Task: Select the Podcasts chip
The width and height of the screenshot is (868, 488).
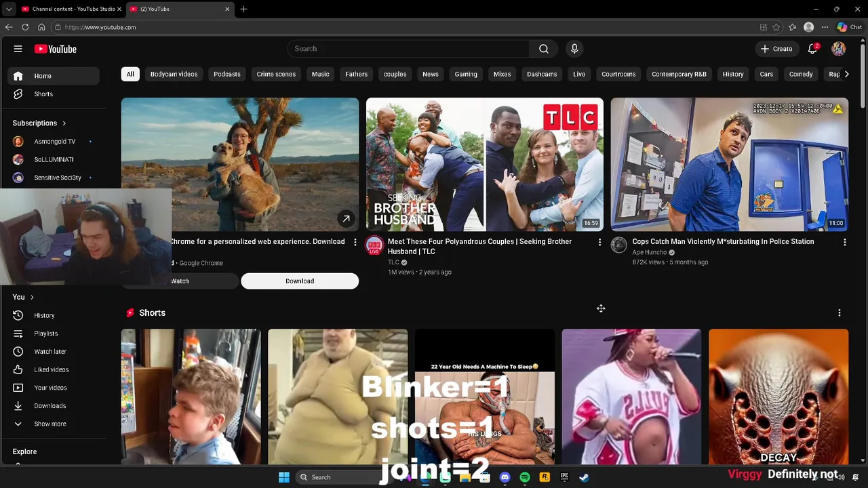Action: 227,74
